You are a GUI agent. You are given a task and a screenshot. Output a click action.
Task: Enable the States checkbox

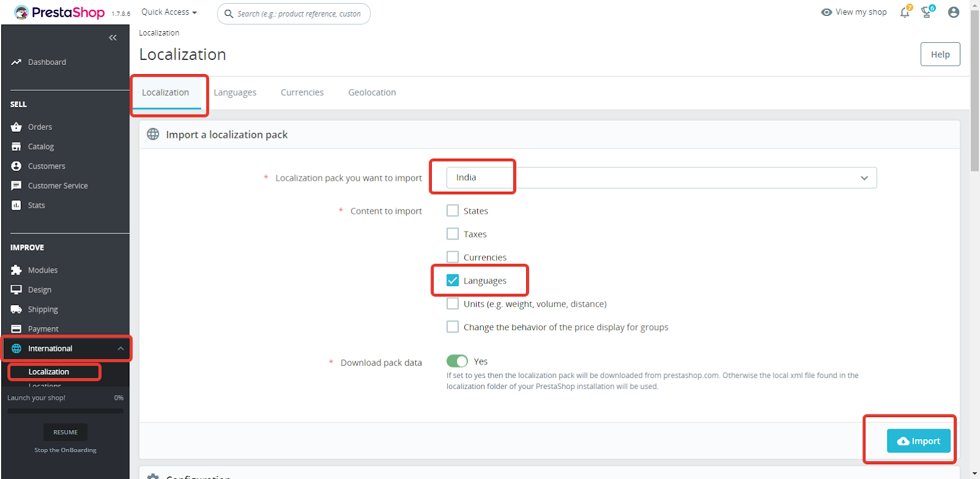click(x=453, y=211)
